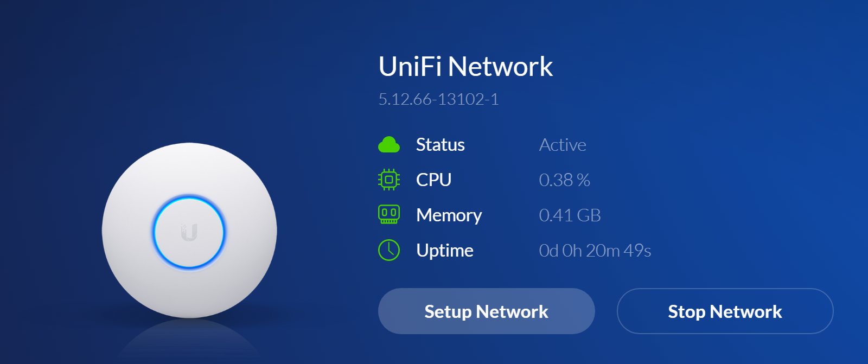Screen dimensions: 868x364
Task: Click the Active status text
Action: [562, 145]
